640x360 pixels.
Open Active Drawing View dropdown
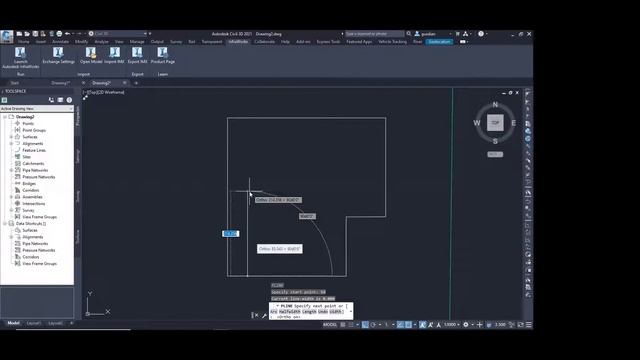(37, 109)
